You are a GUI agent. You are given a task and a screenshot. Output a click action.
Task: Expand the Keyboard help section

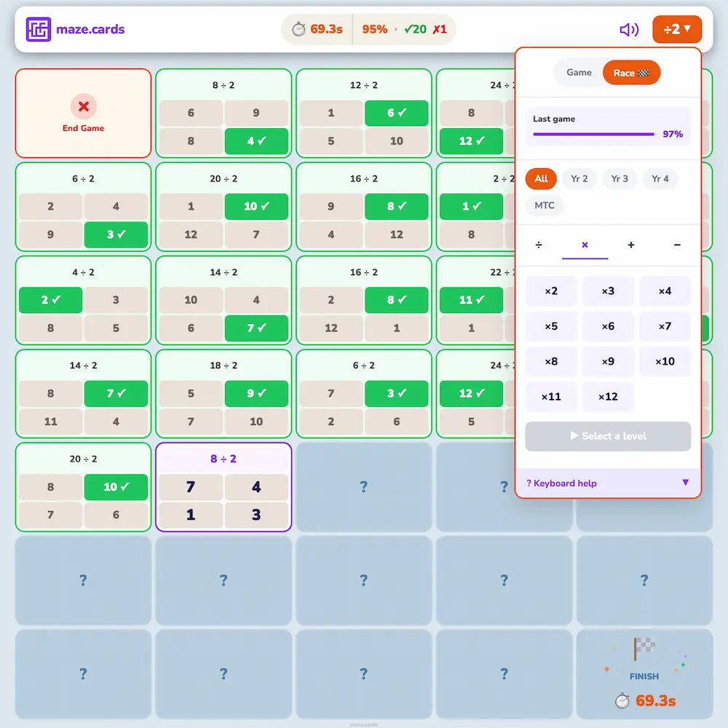608,483
